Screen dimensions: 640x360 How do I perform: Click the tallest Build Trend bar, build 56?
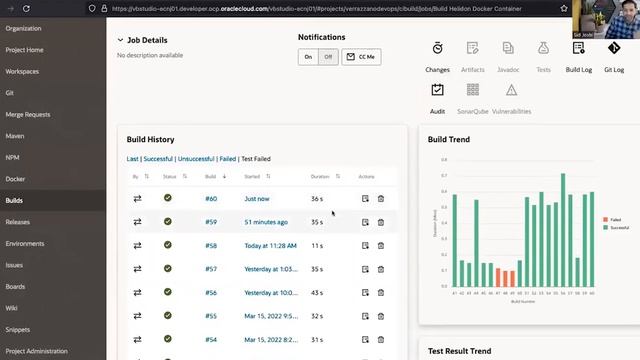[563, 230]
